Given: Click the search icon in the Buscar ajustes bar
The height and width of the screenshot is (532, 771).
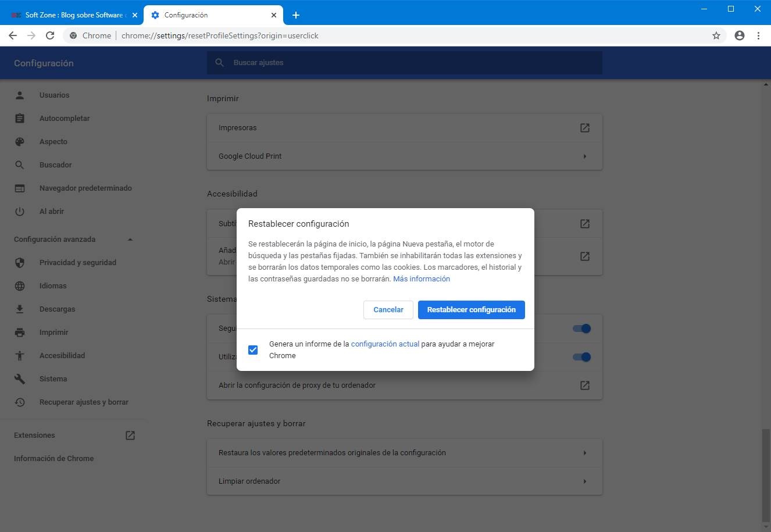Looking at the screenshot, I should click(220, 62).
